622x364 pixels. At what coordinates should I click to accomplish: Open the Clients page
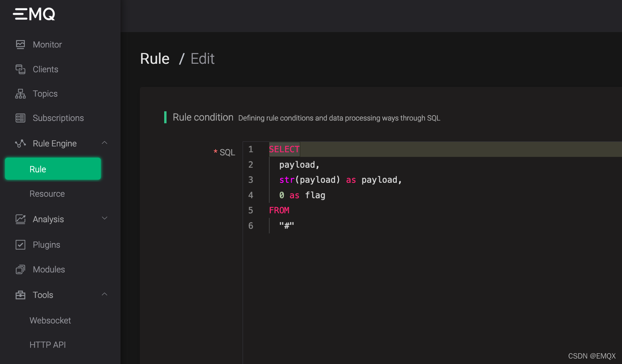point(46,69)
